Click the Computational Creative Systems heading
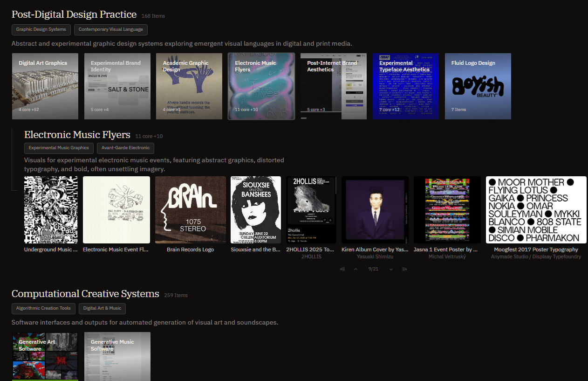This screenshot has height=381, width=588. point(85,294)
